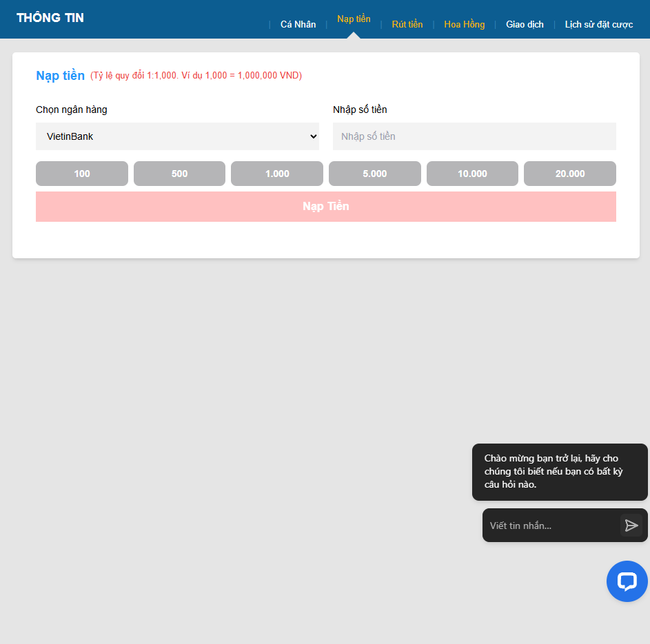Screen dimensions: 650x644
Task: Focus the Nhập số tiền input field
Action: coord(474,136)
